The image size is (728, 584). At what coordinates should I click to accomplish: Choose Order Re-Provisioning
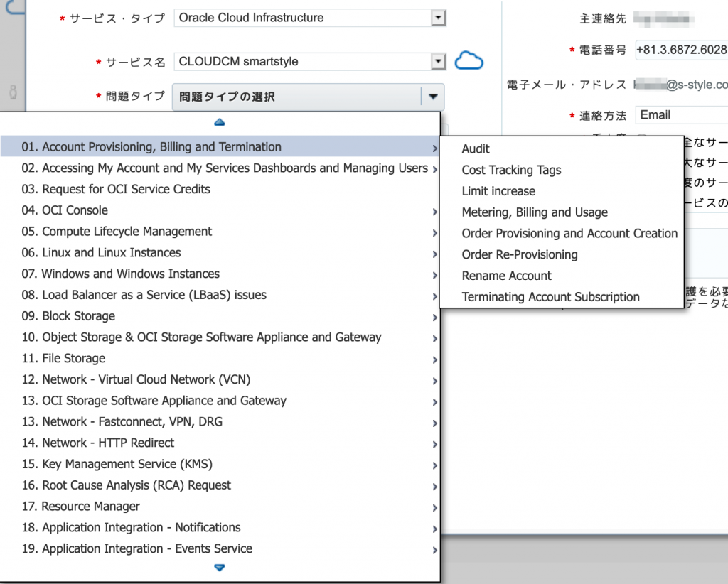562,254
